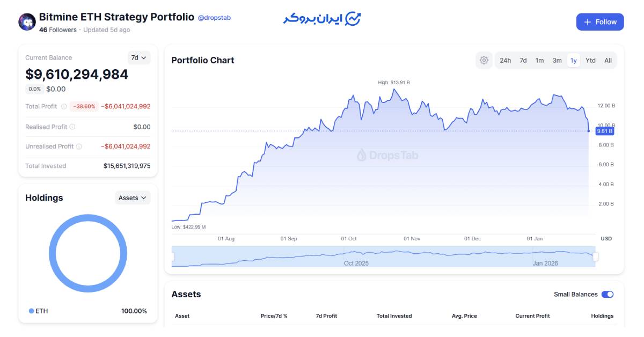Click the info icon next to Unrealised Profit
The height and width of the screenshot is (337, 644).
coord(79,145)
